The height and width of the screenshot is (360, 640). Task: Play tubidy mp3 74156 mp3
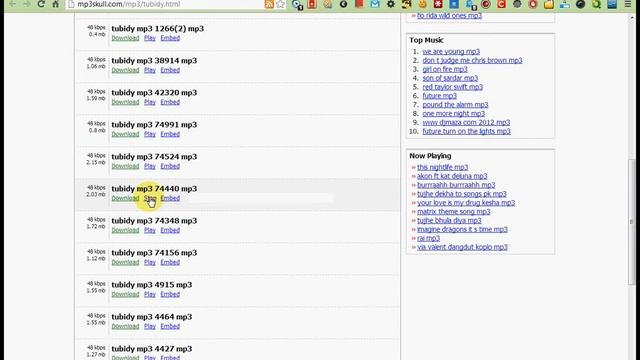point(150,262)
